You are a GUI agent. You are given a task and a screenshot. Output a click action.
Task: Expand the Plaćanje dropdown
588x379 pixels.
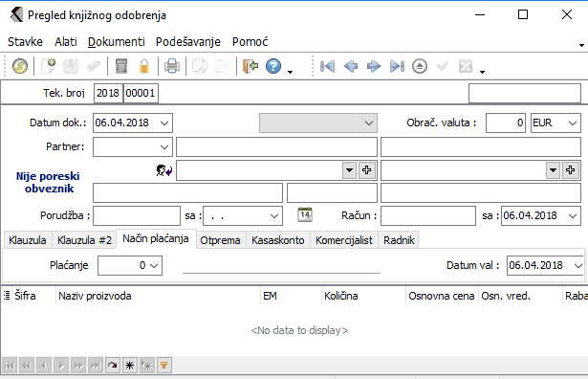click(154, 266)
